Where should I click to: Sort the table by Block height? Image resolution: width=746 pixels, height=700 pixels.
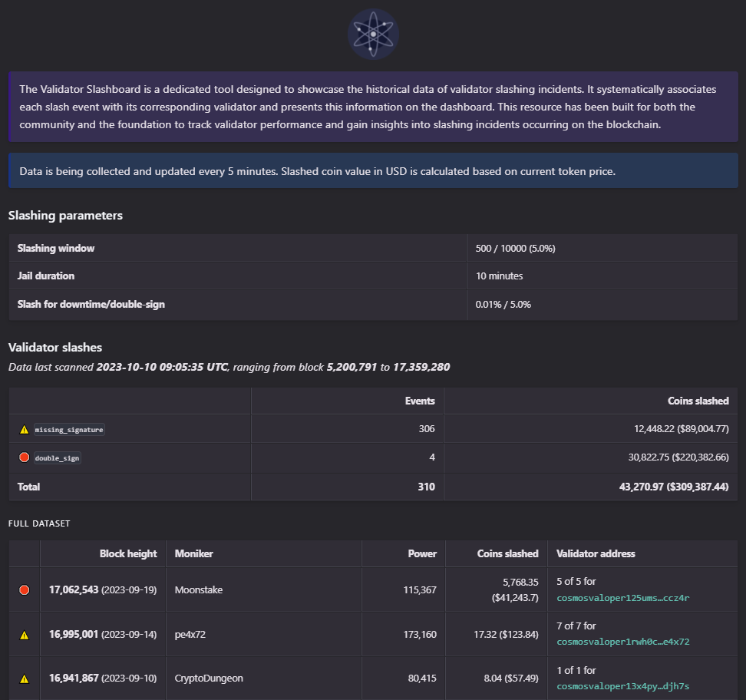(128, 553)
